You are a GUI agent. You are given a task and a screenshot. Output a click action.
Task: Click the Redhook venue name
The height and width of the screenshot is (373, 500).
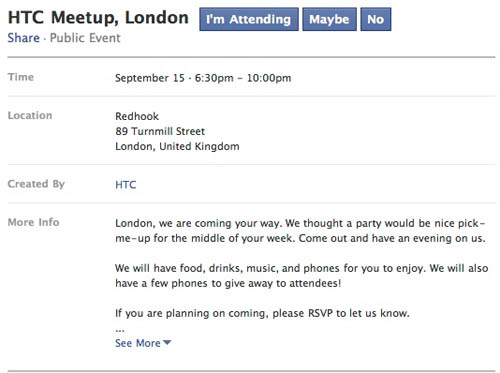click(x=137, y=116)
